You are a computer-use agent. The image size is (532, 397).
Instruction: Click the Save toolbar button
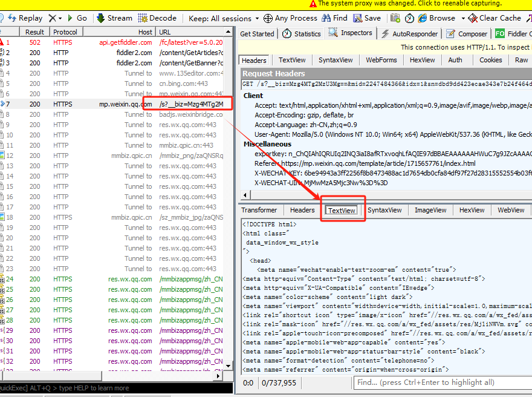click(x=367, y=18)
